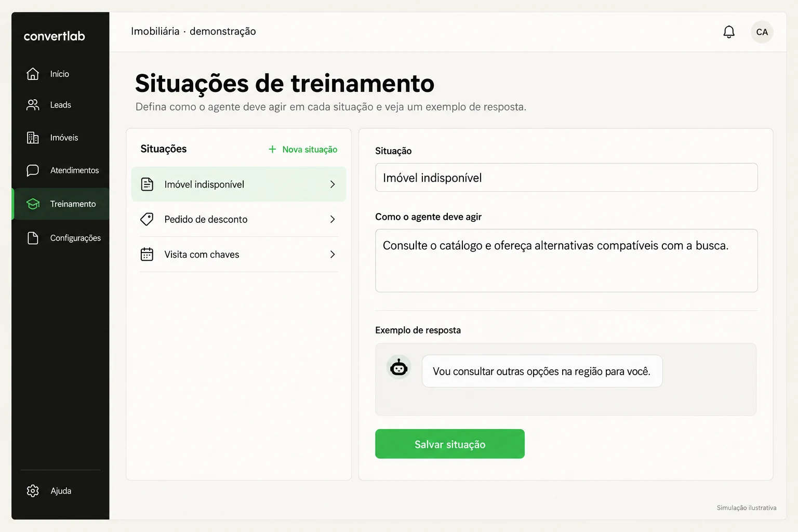Image resolution: width=798 pixels, height=532 pixels.
Task: Click the Atendimentos chat bubble icon
Action: [x=33, y=170]
